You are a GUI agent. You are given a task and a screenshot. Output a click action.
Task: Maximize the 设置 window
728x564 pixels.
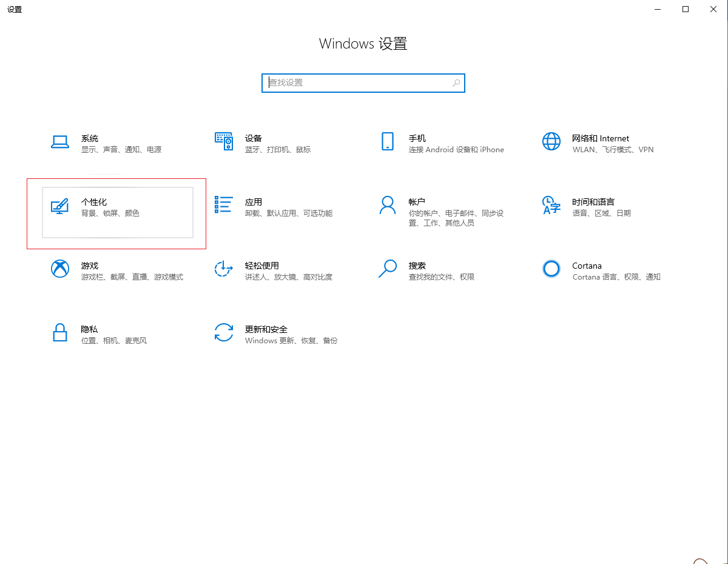click(686, 9)
